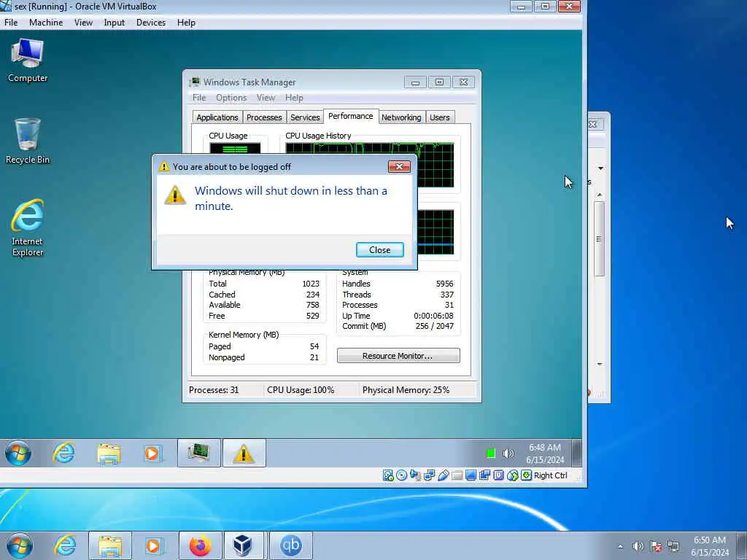Open the VirtualBox Help menu
Viewport: 747px width, 560px height.
pyautogui.click(x=186, y=23)
